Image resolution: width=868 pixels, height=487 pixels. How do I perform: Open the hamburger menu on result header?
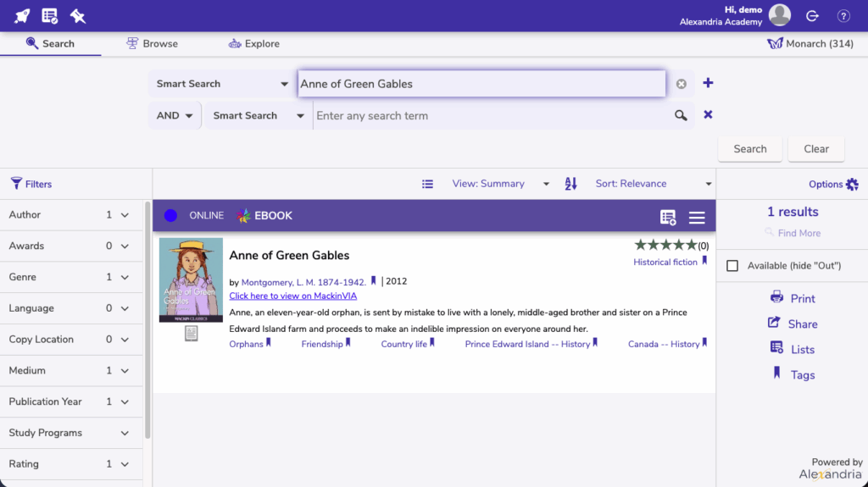(697, 218)
